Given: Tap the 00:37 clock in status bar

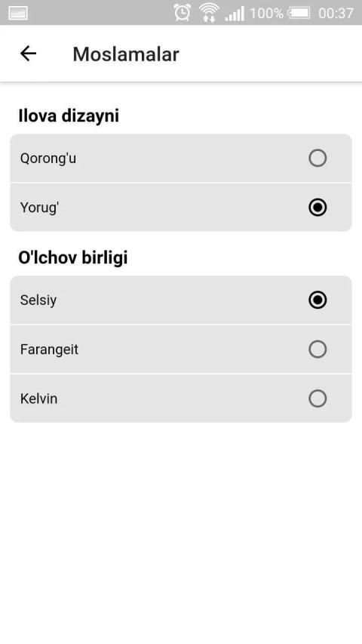Looking at the screenshot, I should click(336, 13).
